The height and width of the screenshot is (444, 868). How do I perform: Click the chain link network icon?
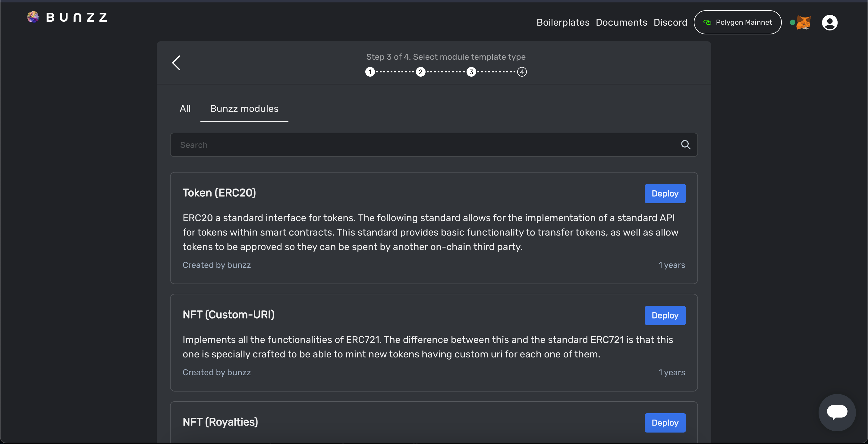tap(707, 23)
